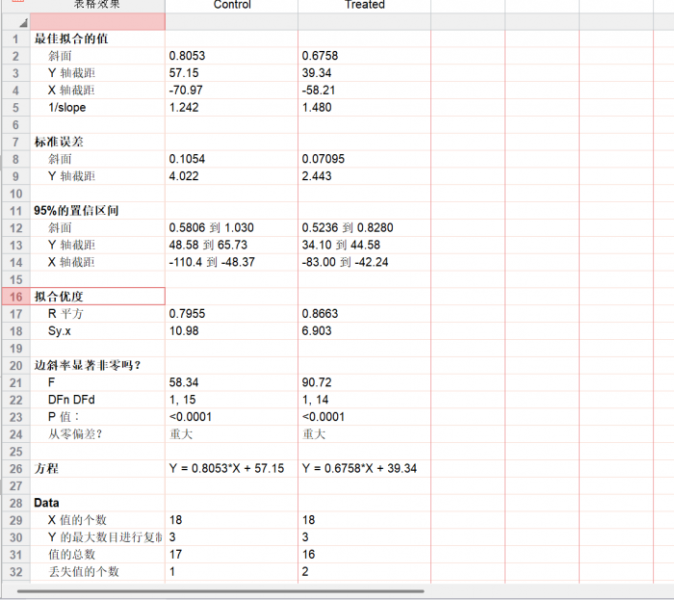Click row number 26 header
This screenshot has width=674, height=600.
(x=15, y=468)
